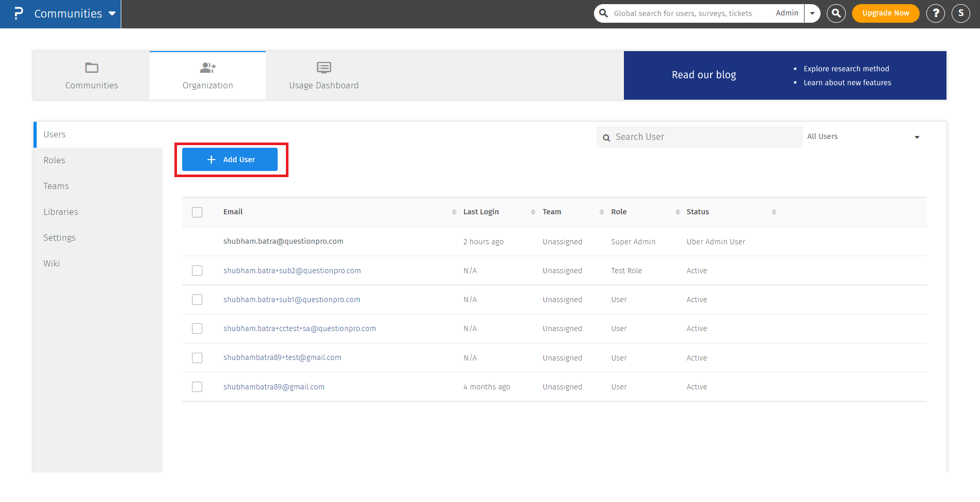Open the help question mark icon
The height and width of the screenshot is (502, 980).
(x=935, y=13)
